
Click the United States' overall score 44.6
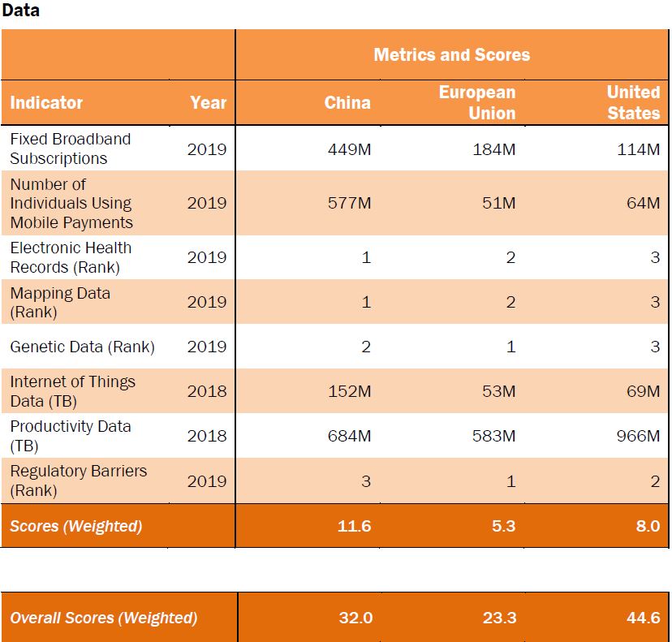click(644, 618)
